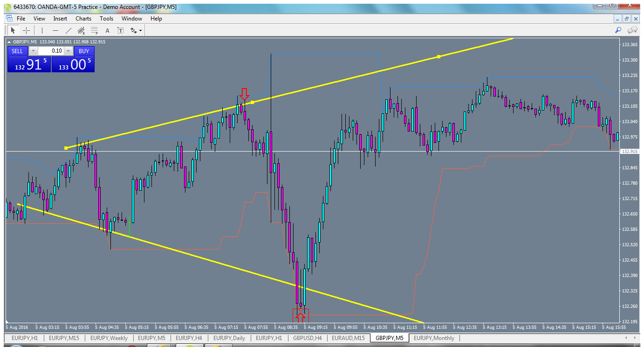Choose the Text annotation tool

click(107, 30)
